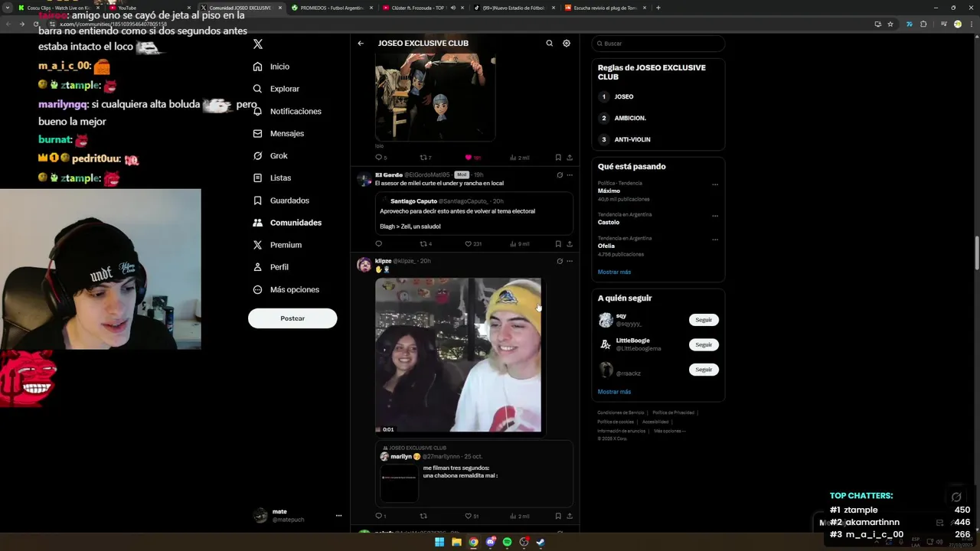Expand Más opciones in sidebar

(286, 289)
